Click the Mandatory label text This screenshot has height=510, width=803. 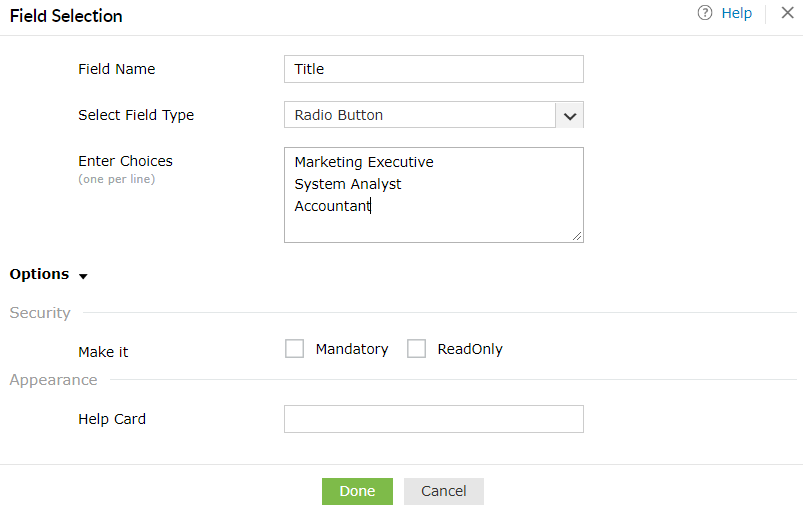coord(352,349)
